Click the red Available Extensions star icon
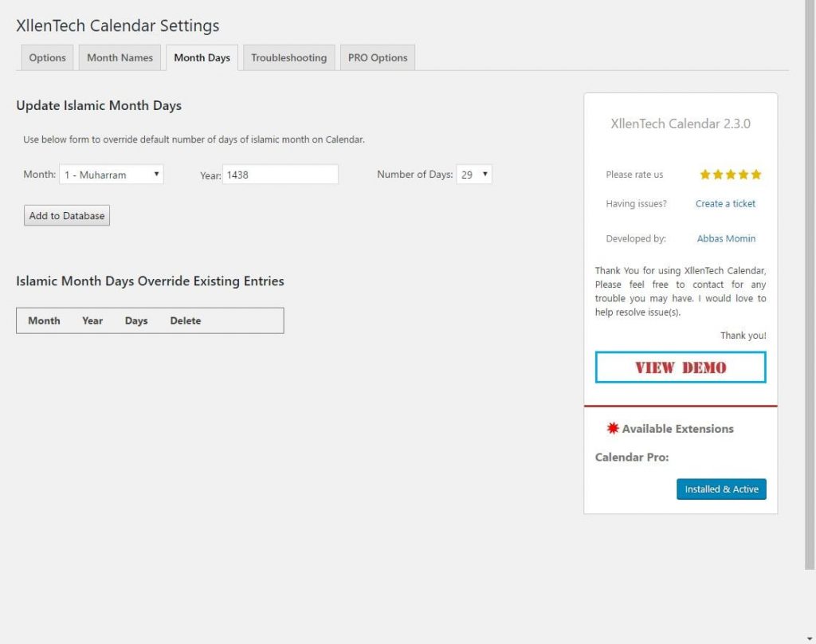The image size is (816, 644). (x=613, y=428)
